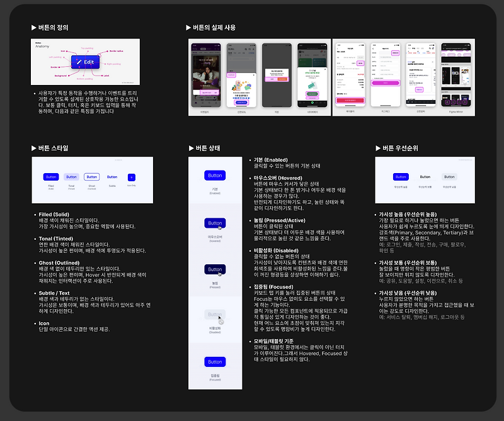The image size is (504, 421).
Task: Click the '비활성화 (Disabled)' bullet title
Action: pos(276,250)
